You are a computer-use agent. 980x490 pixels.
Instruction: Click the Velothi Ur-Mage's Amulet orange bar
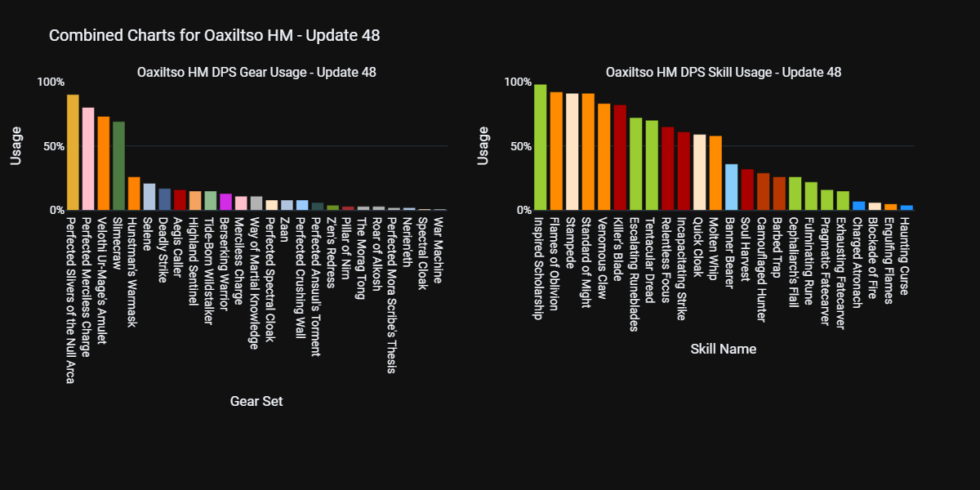point(104,163)
